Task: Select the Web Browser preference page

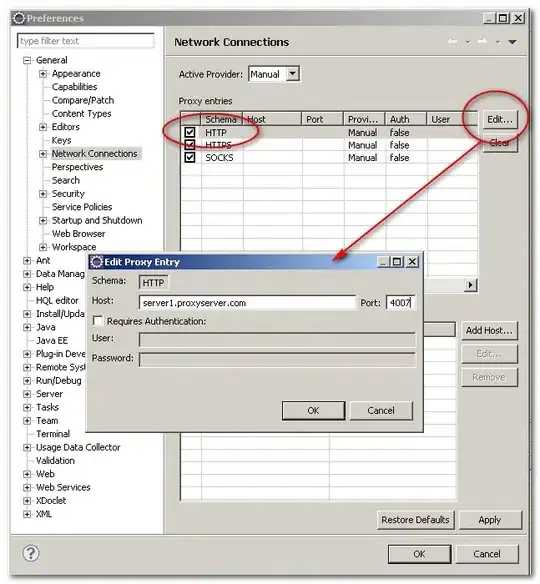Action: click(79, 234)
